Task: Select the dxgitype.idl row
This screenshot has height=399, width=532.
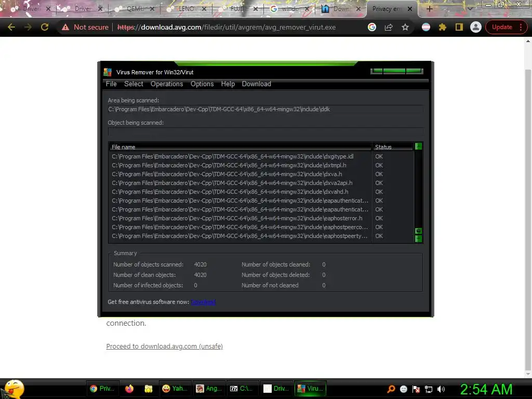Action: (262, 156)
